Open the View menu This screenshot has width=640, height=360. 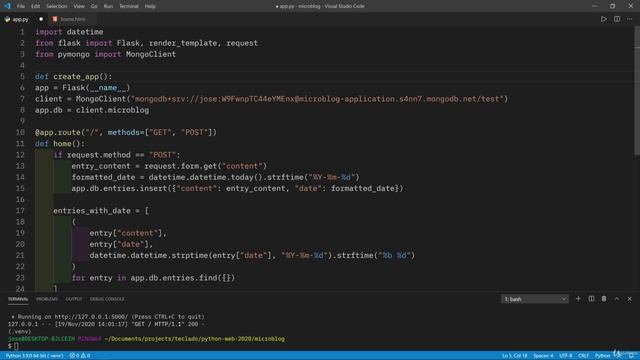point(79,6)
